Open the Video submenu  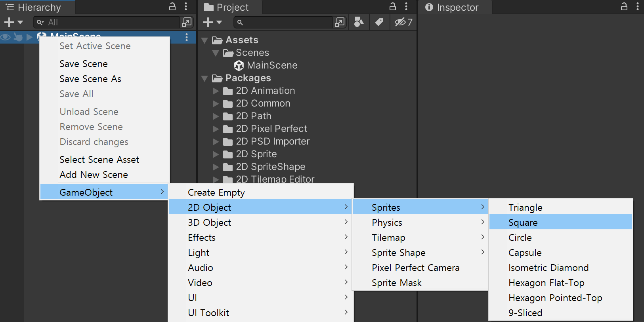click(x=261, y=282)
